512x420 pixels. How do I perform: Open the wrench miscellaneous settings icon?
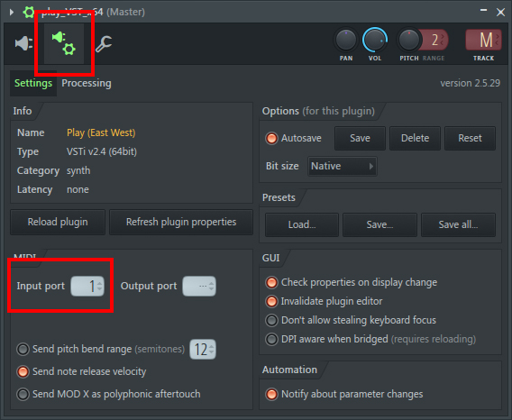[x=104, y=43]
